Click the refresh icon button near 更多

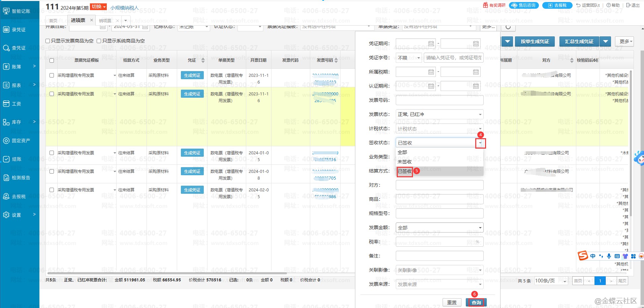[x=508, y=27]
